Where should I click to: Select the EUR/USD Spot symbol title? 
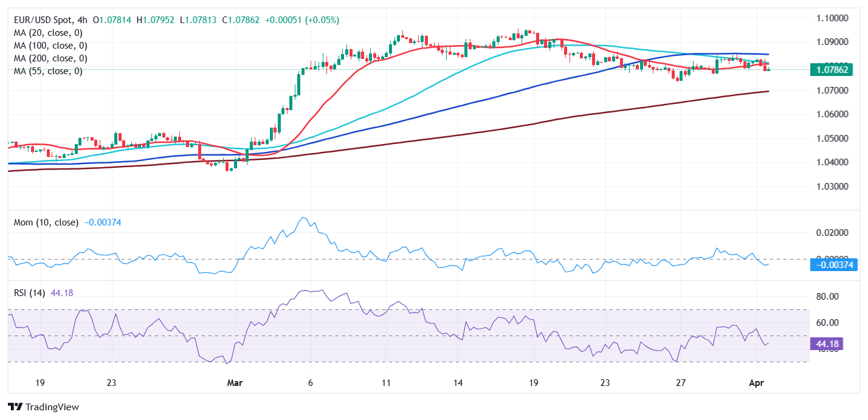(x=47, y=20)
